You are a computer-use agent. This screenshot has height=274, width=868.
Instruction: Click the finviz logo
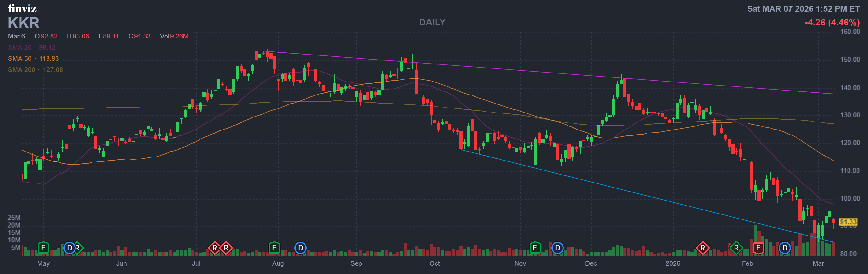22,8
